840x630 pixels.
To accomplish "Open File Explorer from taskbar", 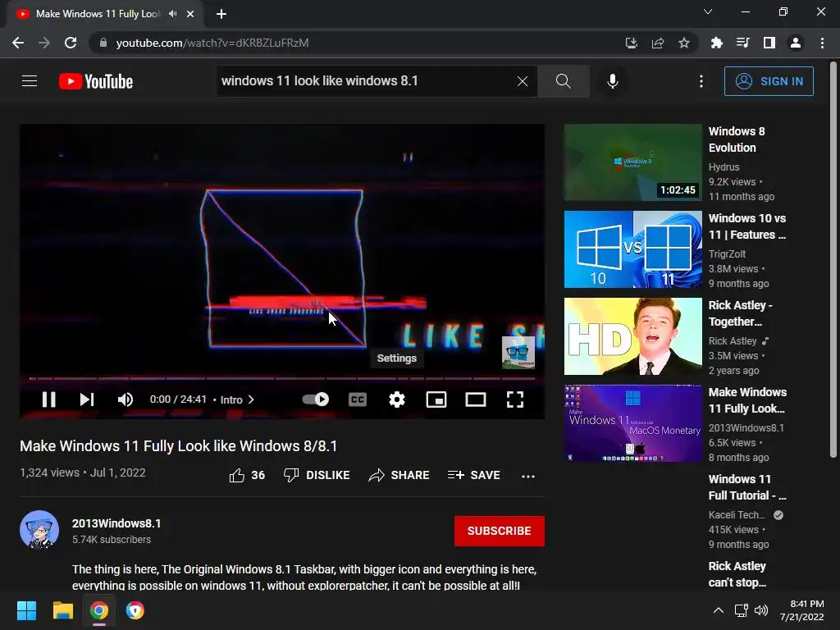I will click(62, 610).
